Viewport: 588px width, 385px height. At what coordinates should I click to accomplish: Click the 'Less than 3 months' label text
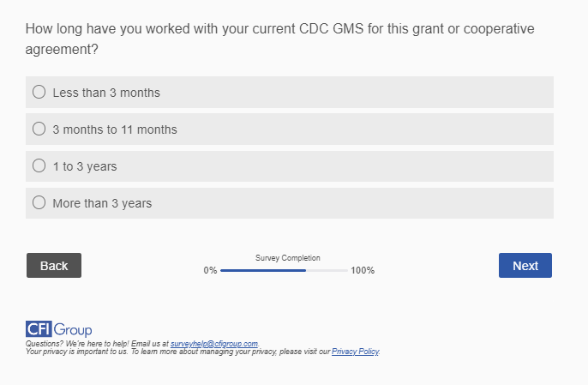click(x=106, y=93)
